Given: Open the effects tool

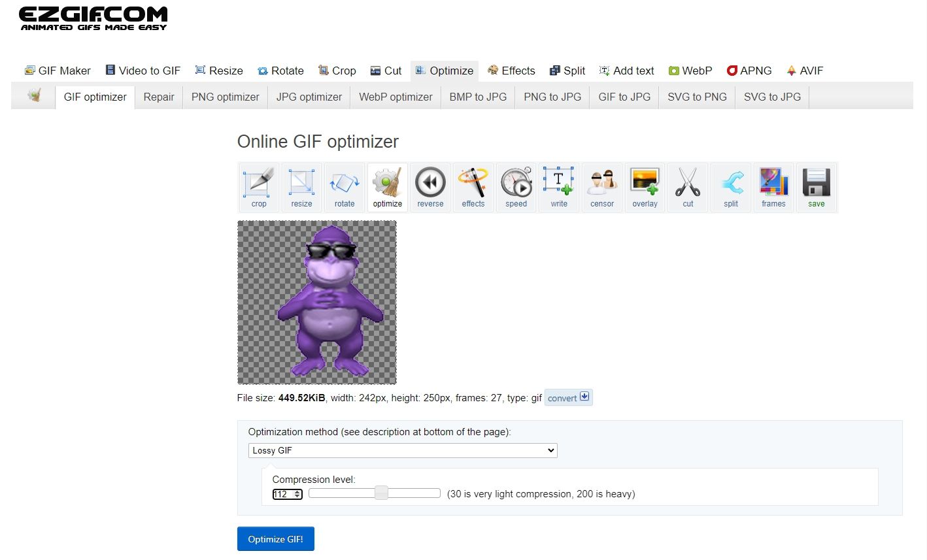Looking at the screenshot, I should point(473,187).
